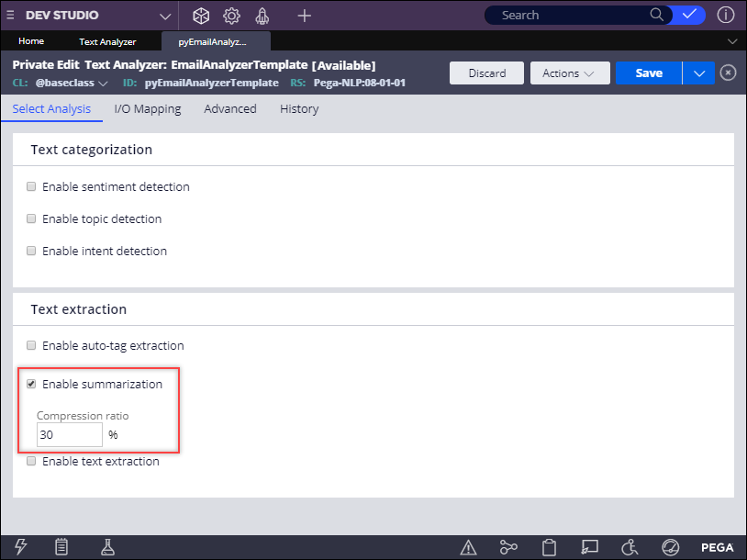This screenshot has width=747, height=560.
Task: Enable sentiment detection checkbox
Action: (x=32, y=187)
